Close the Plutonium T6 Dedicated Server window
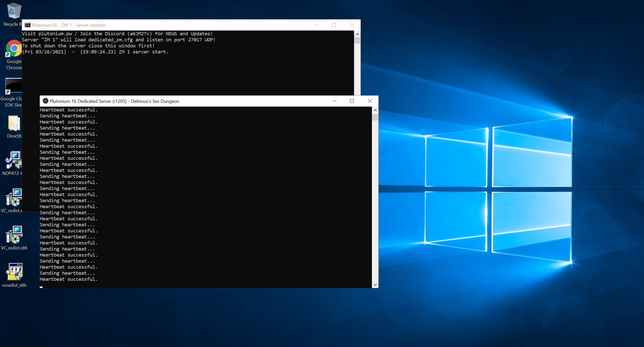The width and height of the screenshot is (644, 347). 370,101
